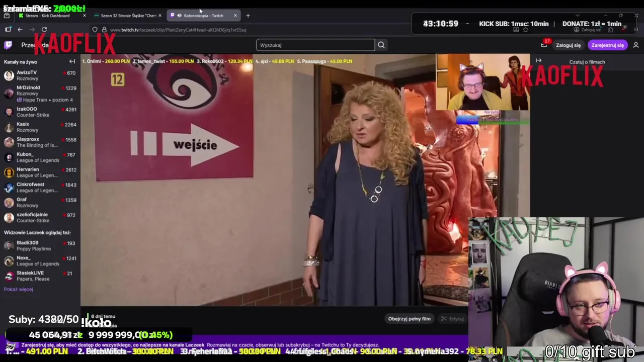644x362 pixels.
Task: Click the Kanały na żywo heading
Action: pos(21,62)
